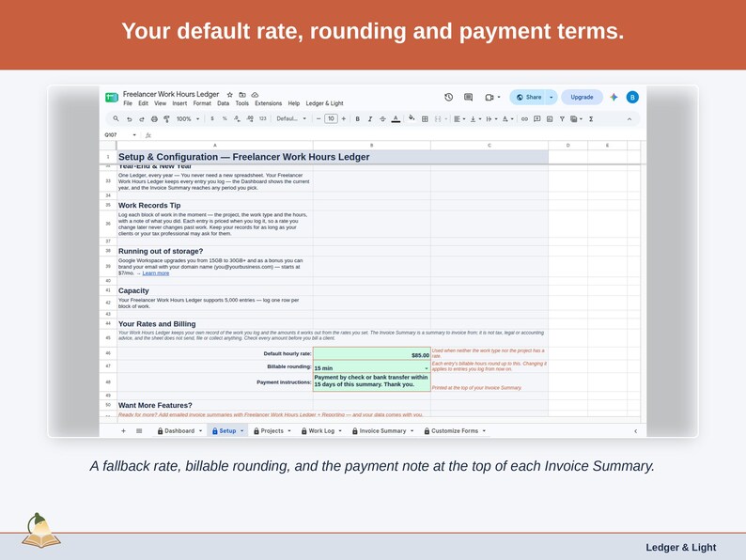Toggle italic formatting
The width and height of the screenshot is (746, 560).
tap(369, 119)
